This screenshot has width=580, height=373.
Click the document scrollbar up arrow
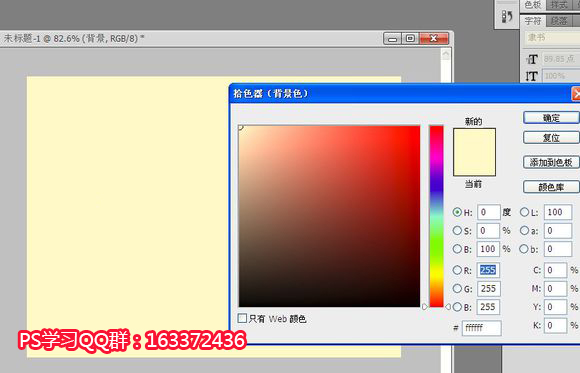pyautogui.click(x=446, y=55)
